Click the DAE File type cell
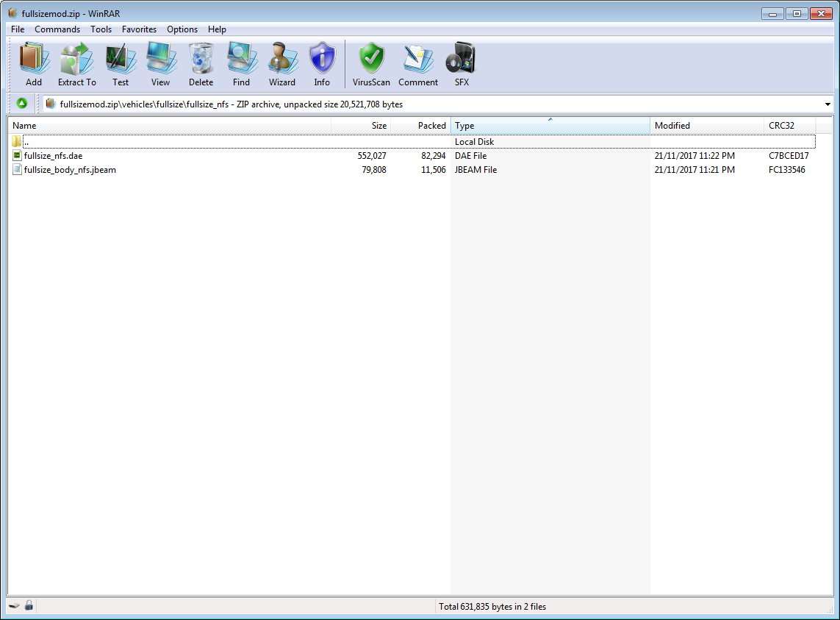 471,155
